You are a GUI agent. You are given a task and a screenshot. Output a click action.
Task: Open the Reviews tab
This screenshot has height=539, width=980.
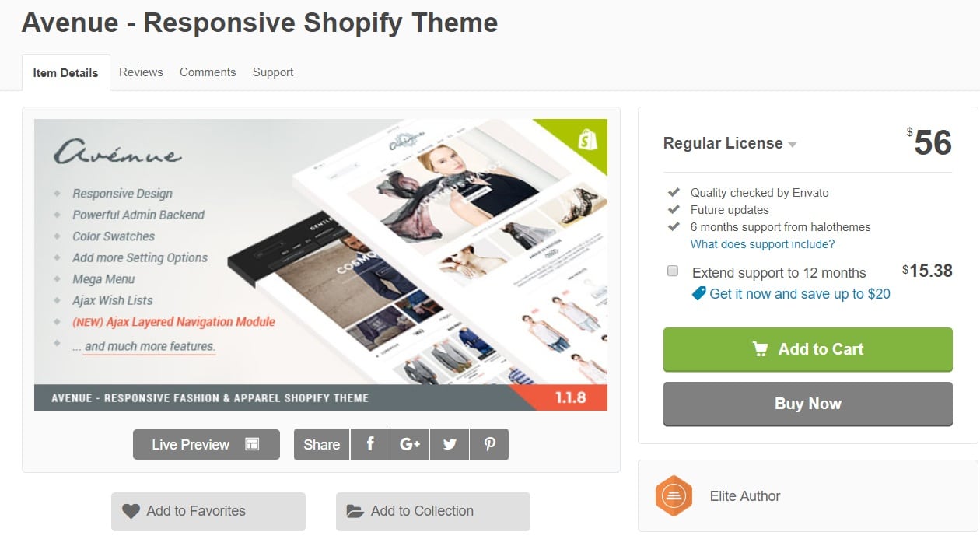[141, 72]
